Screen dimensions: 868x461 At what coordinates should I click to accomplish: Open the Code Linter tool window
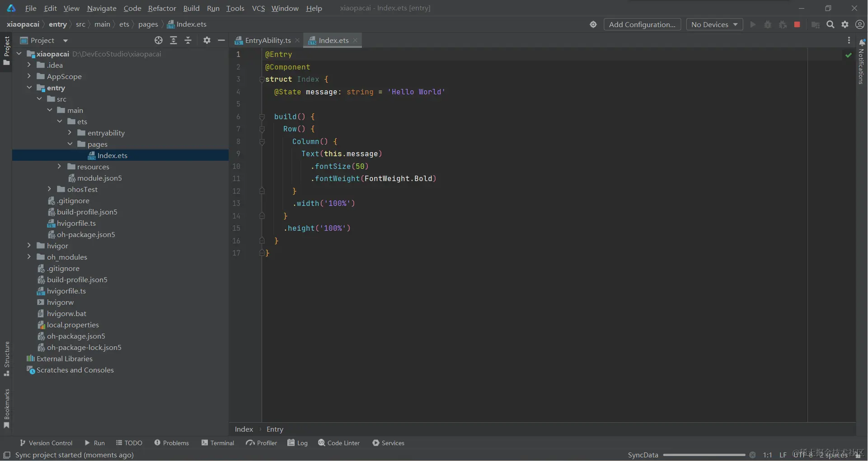point(339,443)
